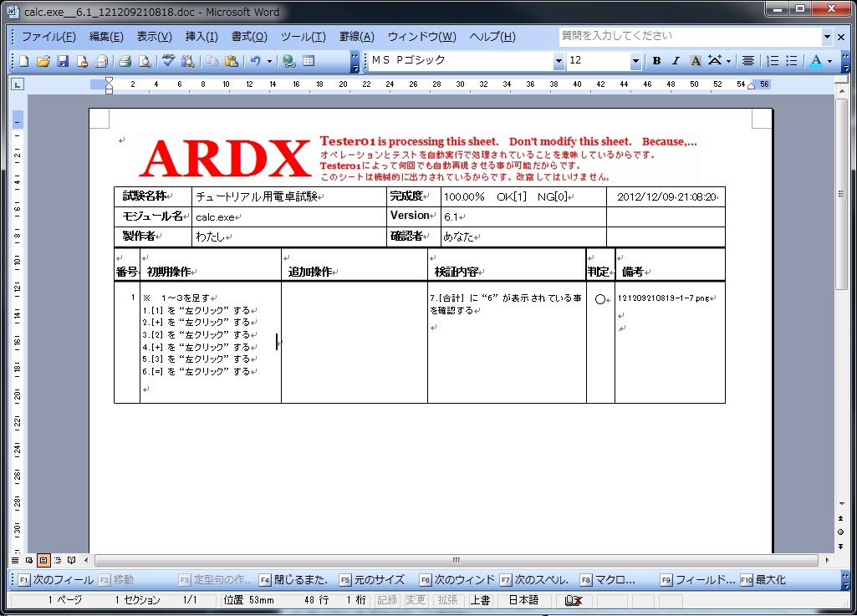Screen dimensions: 857x616
Task: Click the 日本語 language status indicator
Action: pos(523,600)
